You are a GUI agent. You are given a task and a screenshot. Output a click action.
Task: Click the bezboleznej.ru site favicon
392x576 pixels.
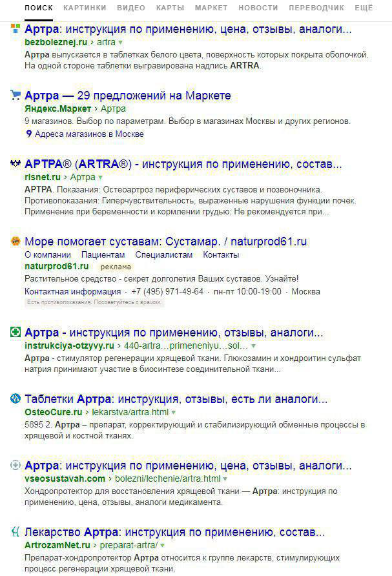[15, 28]
